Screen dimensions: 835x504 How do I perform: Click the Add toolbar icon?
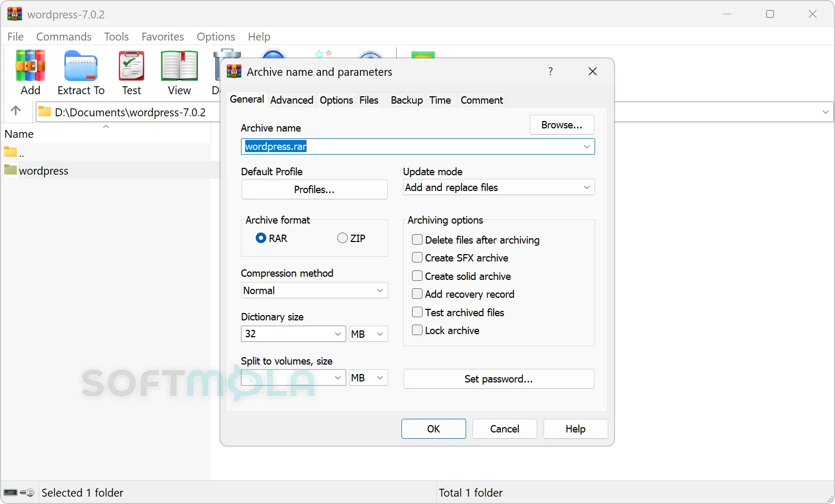coord(31,73)
